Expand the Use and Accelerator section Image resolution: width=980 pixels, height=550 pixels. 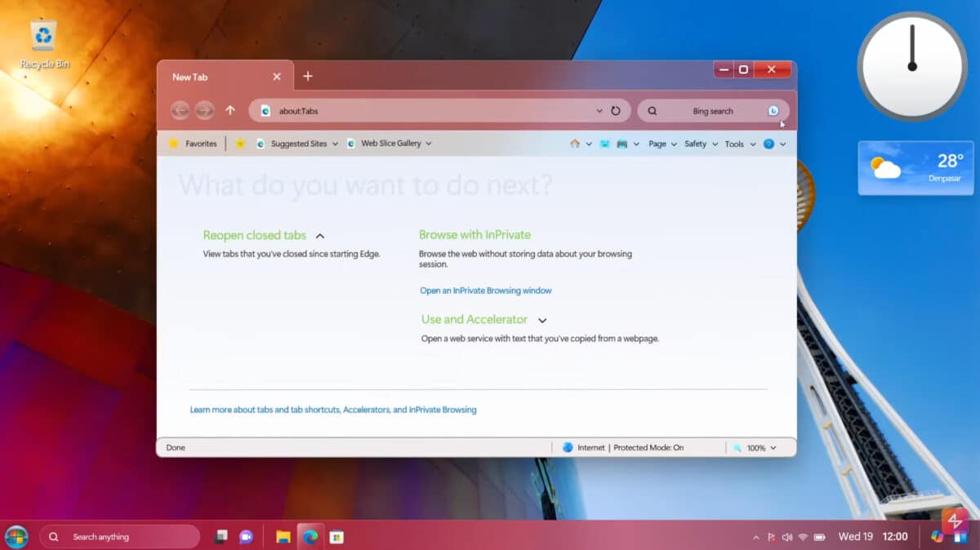click(x=542, y=319)
